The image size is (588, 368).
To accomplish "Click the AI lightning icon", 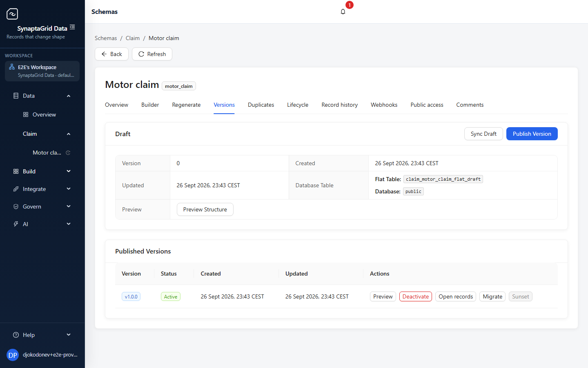I will pyautogui.click(x=16, y=224).
